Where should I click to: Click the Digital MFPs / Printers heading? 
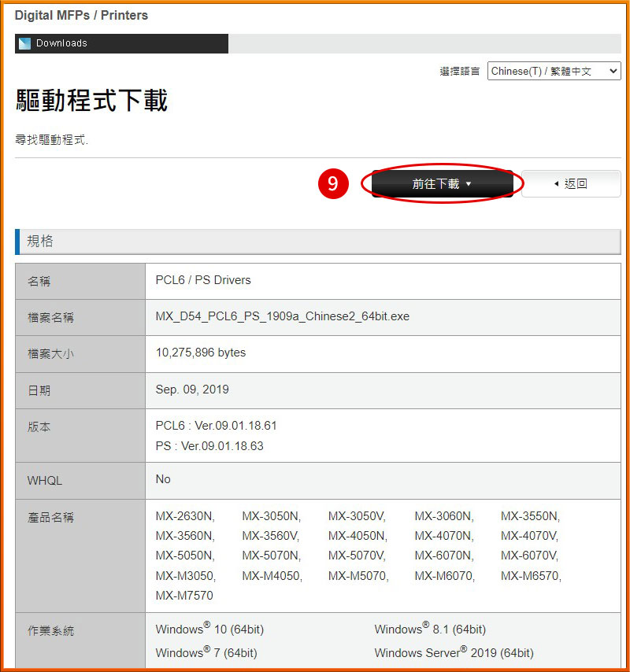[x=81, y=15]
